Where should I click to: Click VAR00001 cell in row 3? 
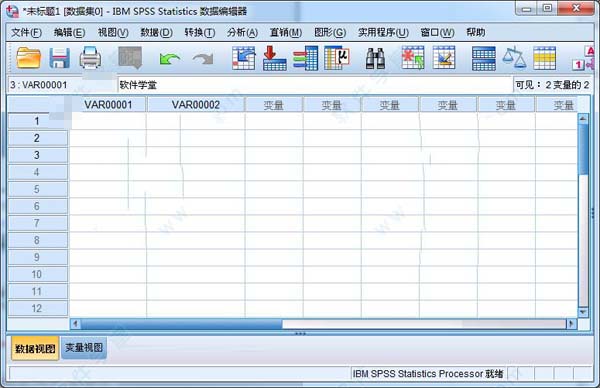point(108,155)
